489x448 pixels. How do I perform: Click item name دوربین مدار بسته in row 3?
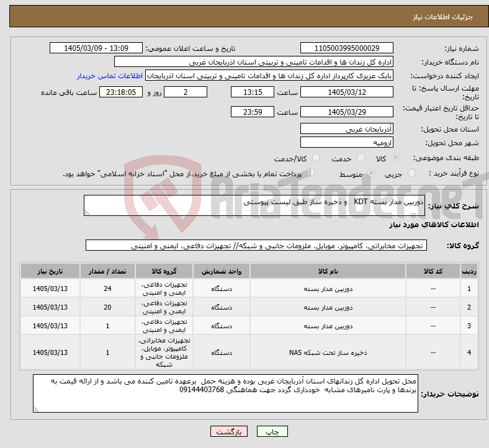pos(328,326)
